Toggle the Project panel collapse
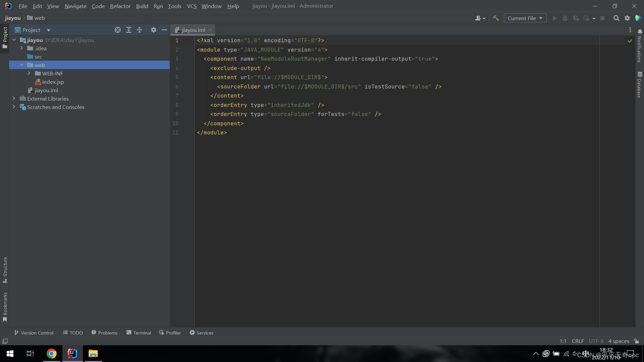The width and height of the screenshot is (644, 362). pyautogui.click(x=164, y=29)
